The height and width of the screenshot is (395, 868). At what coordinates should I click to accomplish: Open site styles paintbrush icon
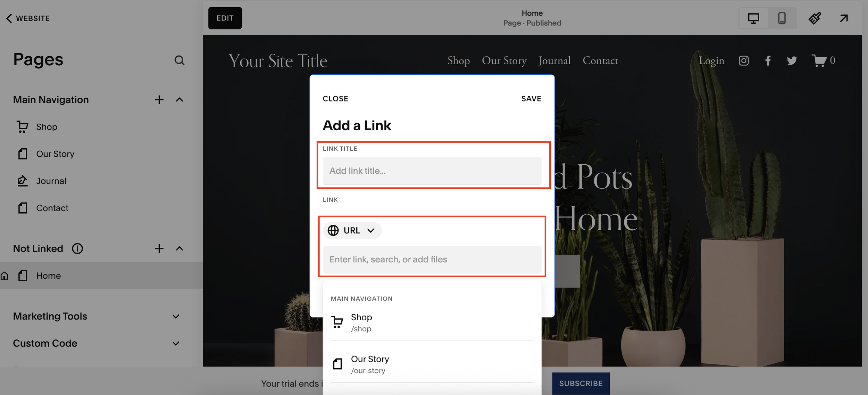[x=815, y=18]
